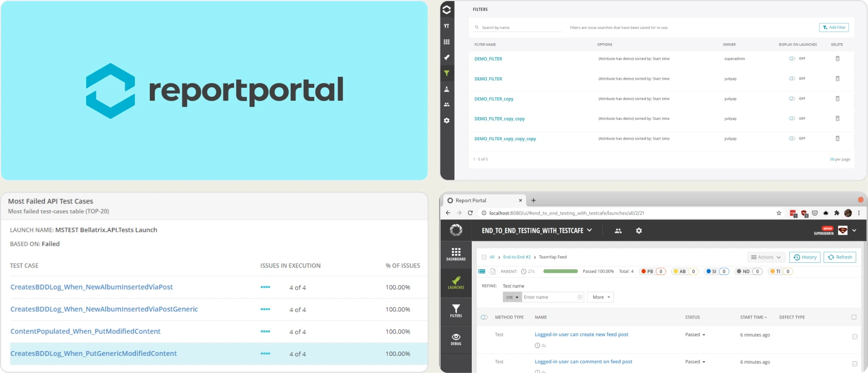Expand the user menu chevron beside avatar
Screen dimensions: 868x373
pyautogui.click(x=854, y=231)
